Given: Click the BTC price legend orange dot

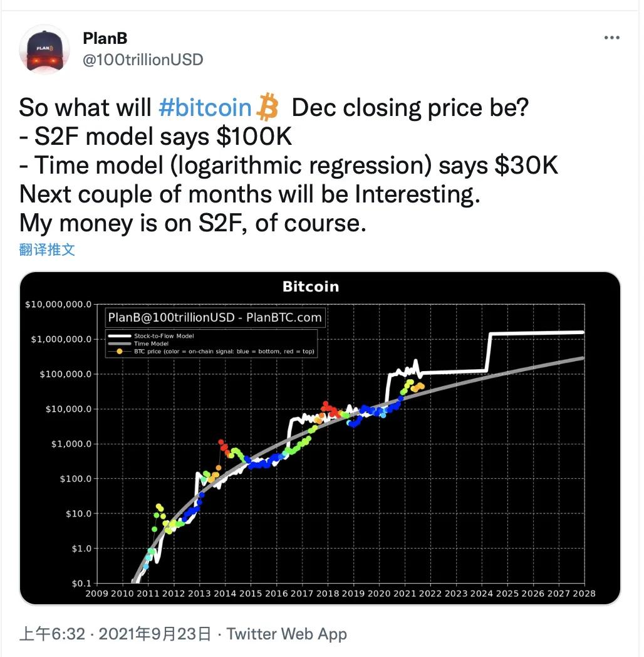Looking at the screenshot, I should click(120, 352).
